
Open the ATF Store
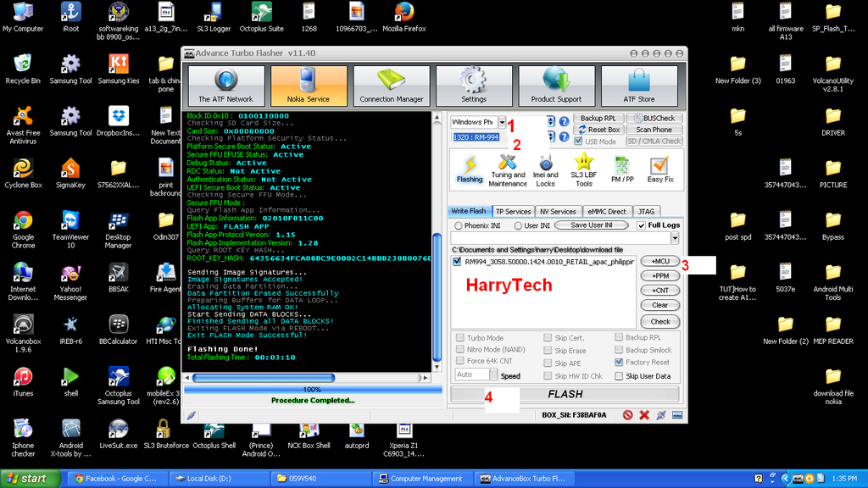coord(639,86)
